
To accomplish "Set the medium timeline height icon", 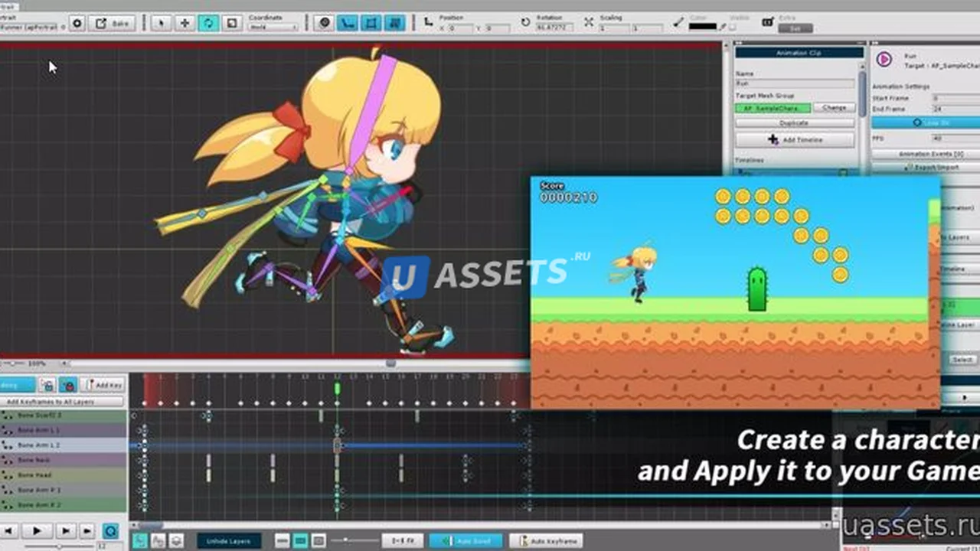I will [x=301, y=541].
